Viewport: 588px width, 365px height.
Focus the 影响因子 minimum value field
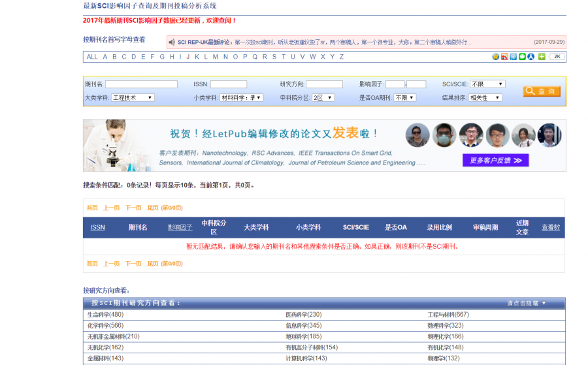point(395,84)
